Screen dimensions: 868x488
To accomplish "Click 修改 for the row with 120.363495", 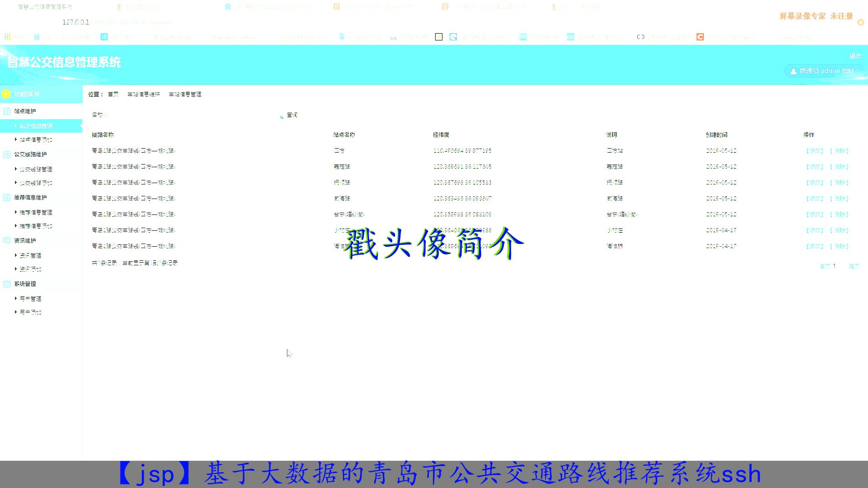I will [815, 199].
